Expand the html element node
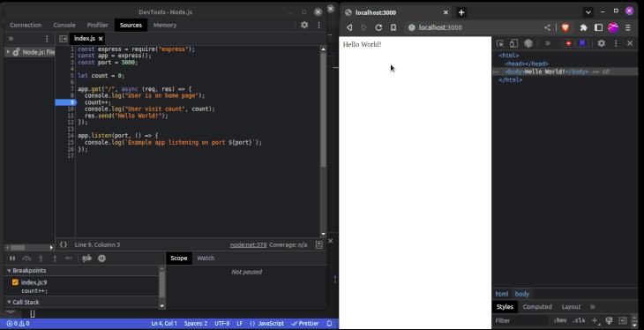The width and height of the screenshot is (644, 330). coord(509,56)
